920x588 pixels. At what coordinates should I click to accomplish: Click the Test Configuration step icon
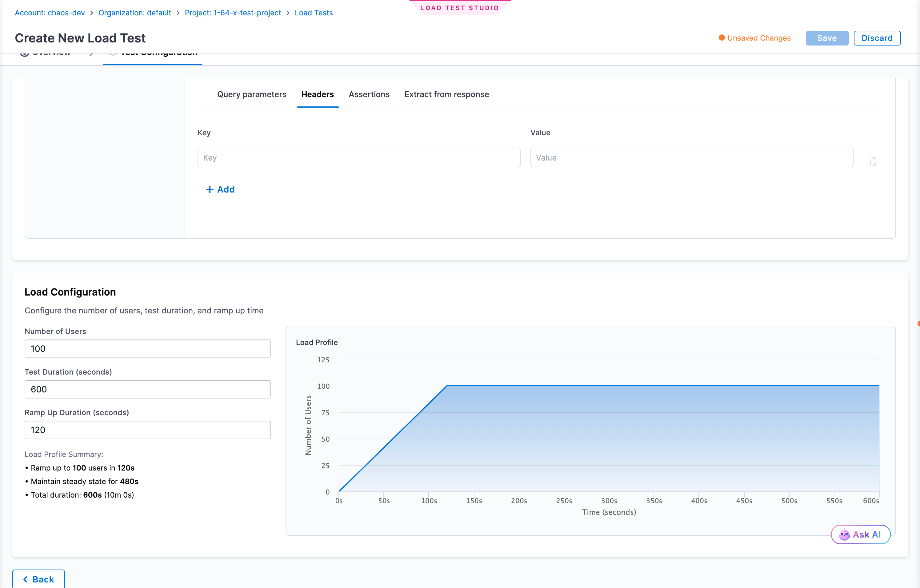(113, 53)
